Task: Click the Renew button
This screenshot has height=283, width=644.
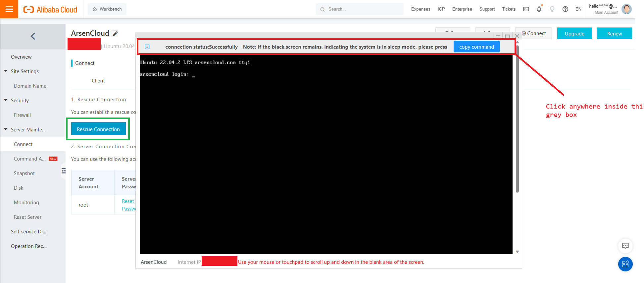Action: tap(614, 33)
